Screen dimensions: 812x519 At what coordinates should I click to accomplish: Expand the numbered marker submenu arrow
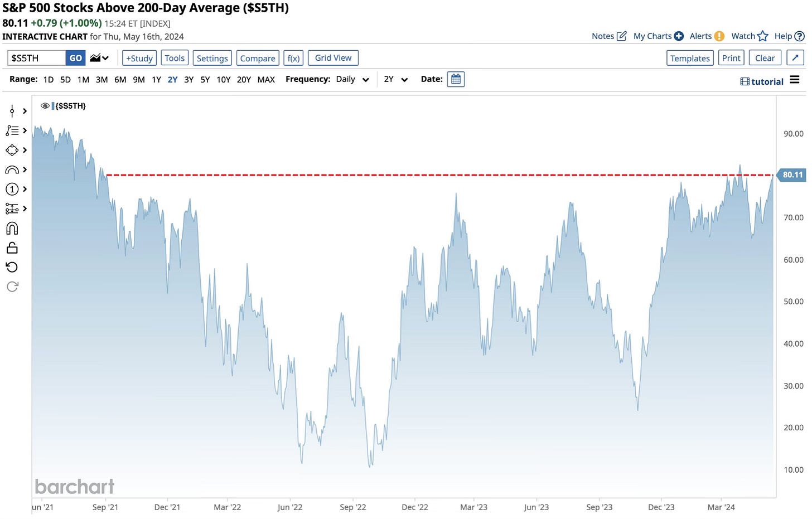25,189
